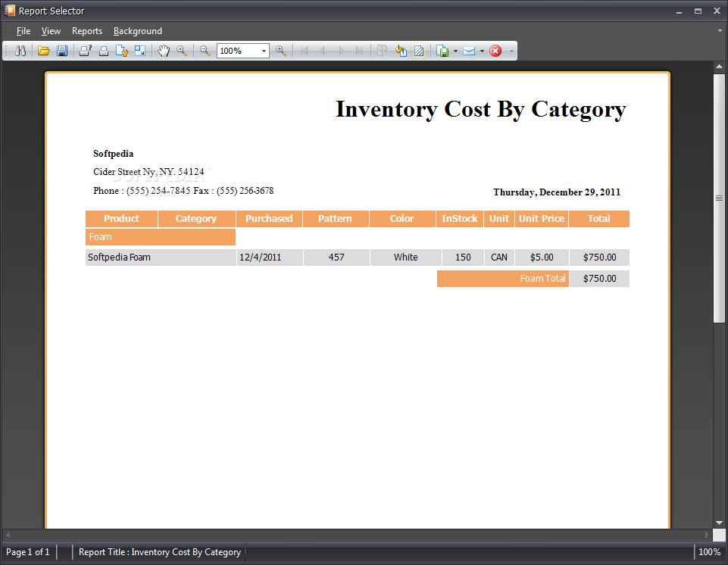
Task: Click the '100%' zoom status bar value
Action: [709, 552]
